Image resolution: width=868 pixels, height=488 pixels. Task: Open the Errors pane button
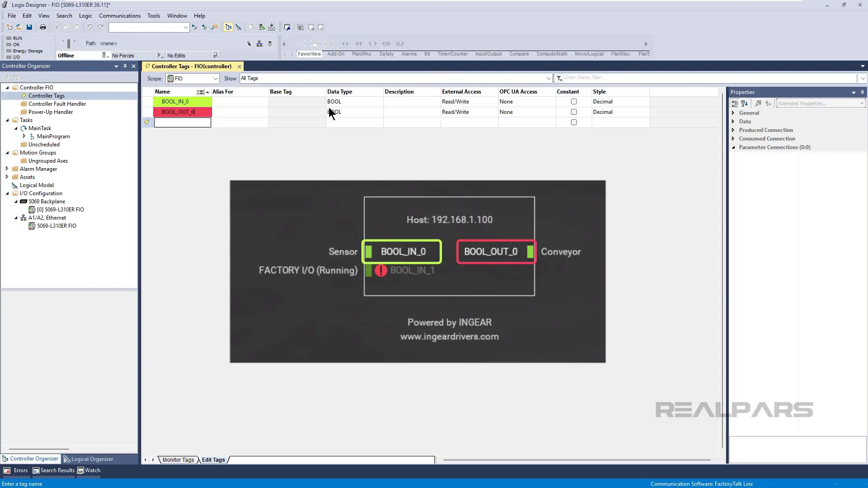(16, 470)
